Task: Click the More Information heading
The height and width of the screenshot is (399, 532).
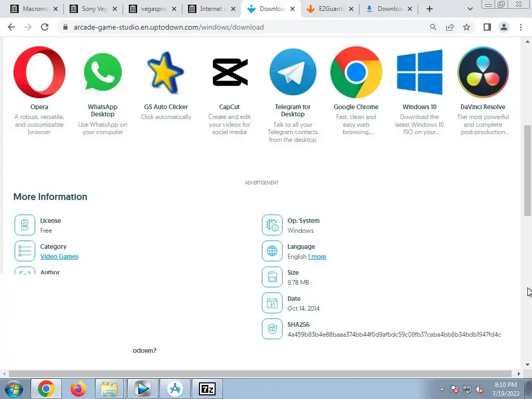Action: [x=50, y=197]
